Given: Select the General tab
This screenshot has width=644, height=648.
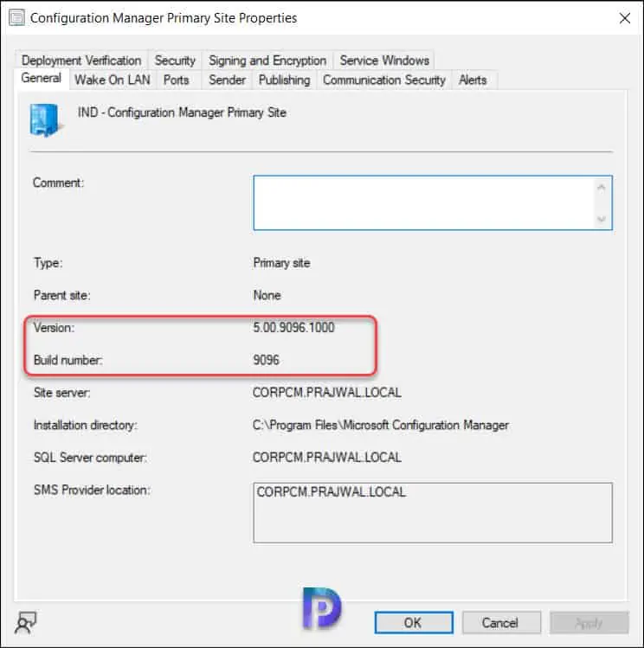Looking at the screenshot, I should pos(42,78).
